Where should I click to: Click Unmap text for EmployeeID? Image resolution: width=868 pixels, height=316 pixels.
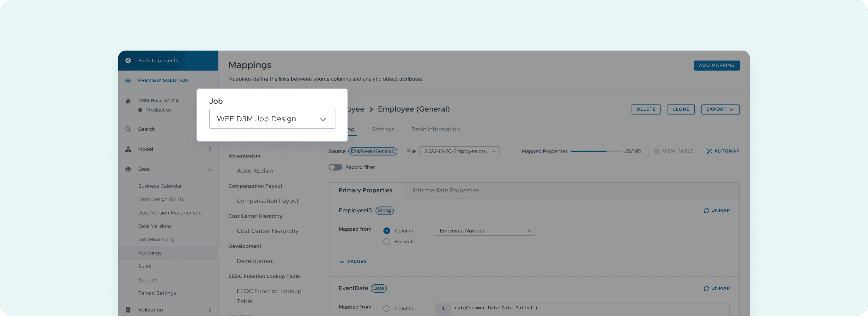720,210
